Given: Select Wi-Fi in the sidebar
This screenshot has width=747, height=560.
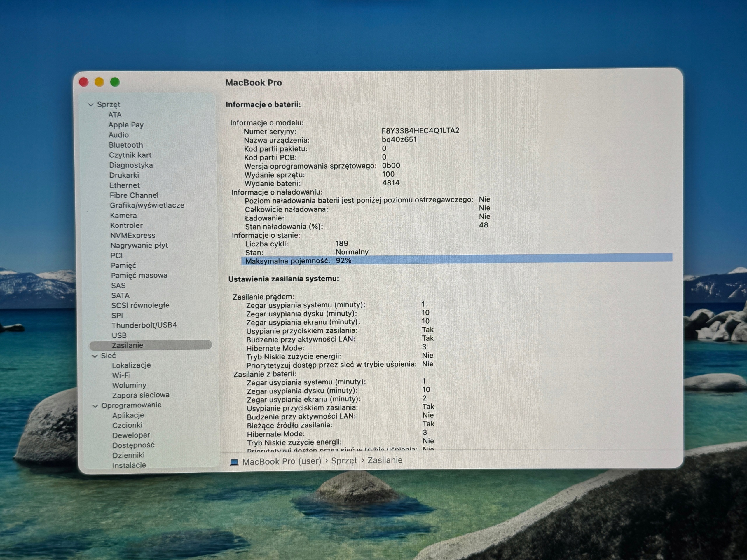Looking at the screenshot, I should (121, 375).
